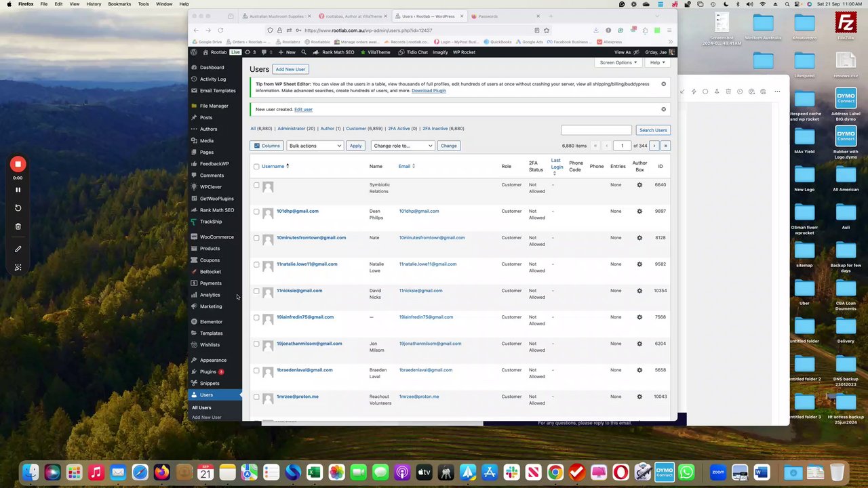Screen dimensions: 868x488
Task: Click the Search Users button
Action: [x=653, y=130]
